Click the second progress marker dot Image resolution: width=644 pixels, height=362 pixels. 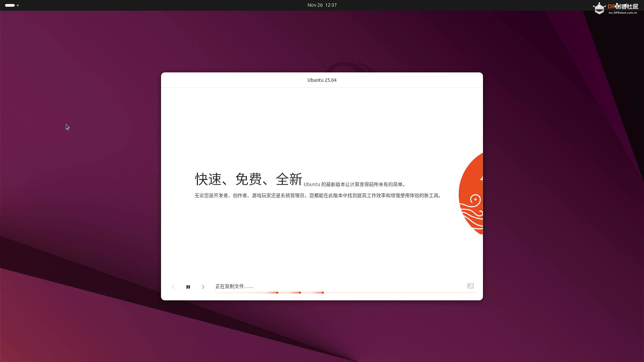click(x=300, y=293)
